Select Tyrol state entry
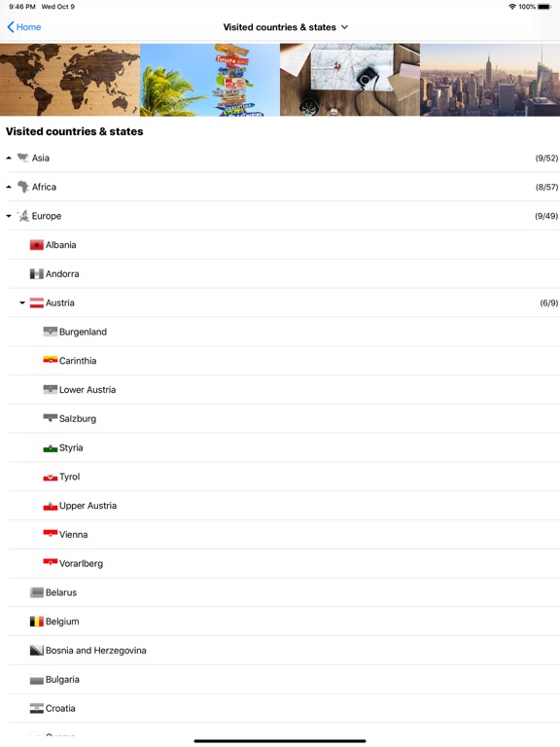 tap(284, 477)
